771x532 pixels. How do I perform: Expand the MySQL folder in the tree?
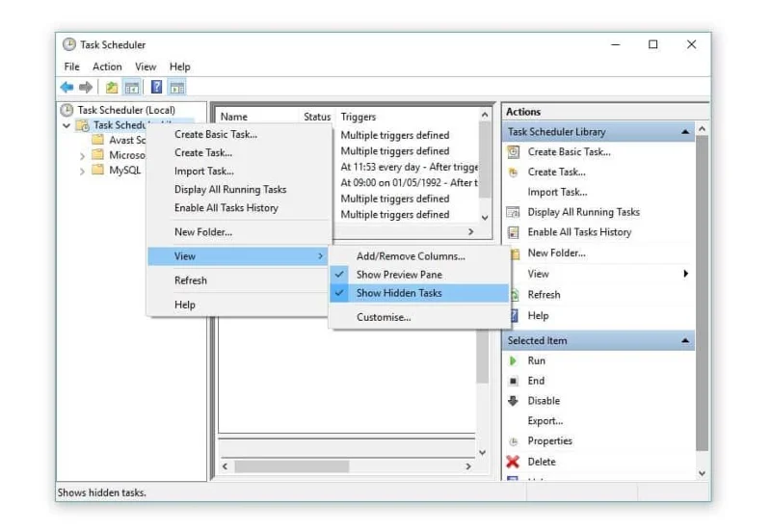(x=82, y=172)
